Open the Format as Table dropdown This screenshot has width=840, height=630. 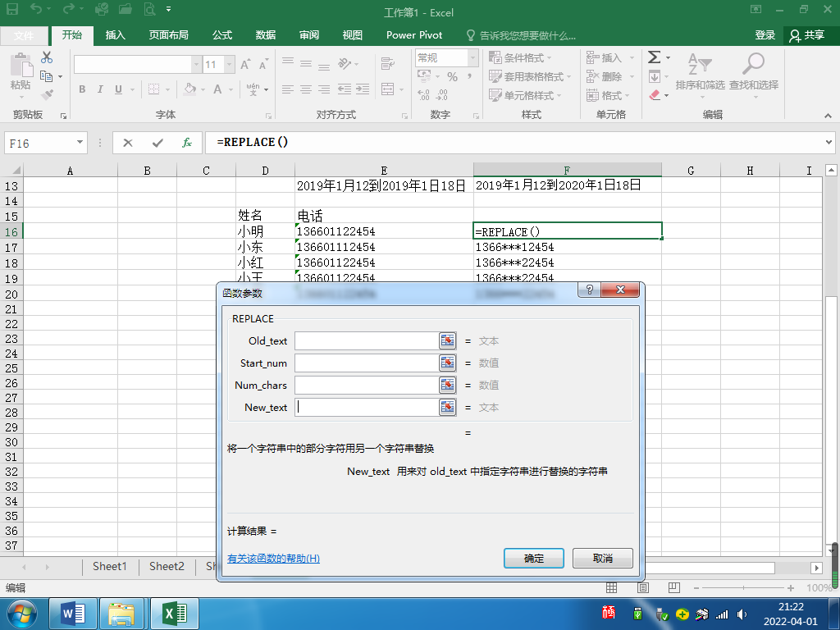[x=530, y=76]
